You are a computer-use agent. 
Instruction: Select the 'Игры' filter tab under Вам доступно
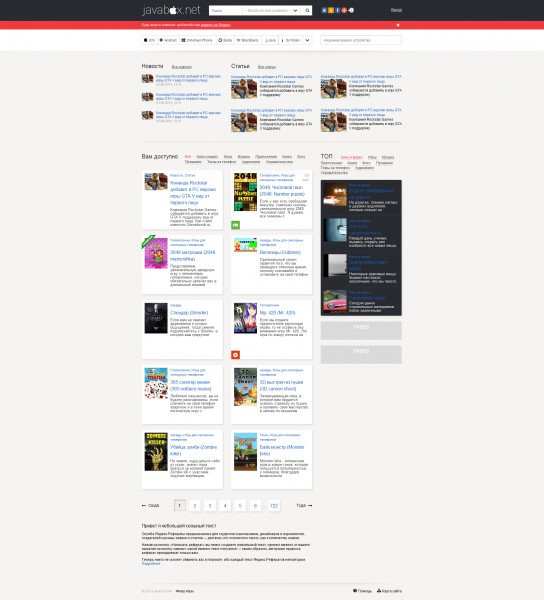(228, 157)
